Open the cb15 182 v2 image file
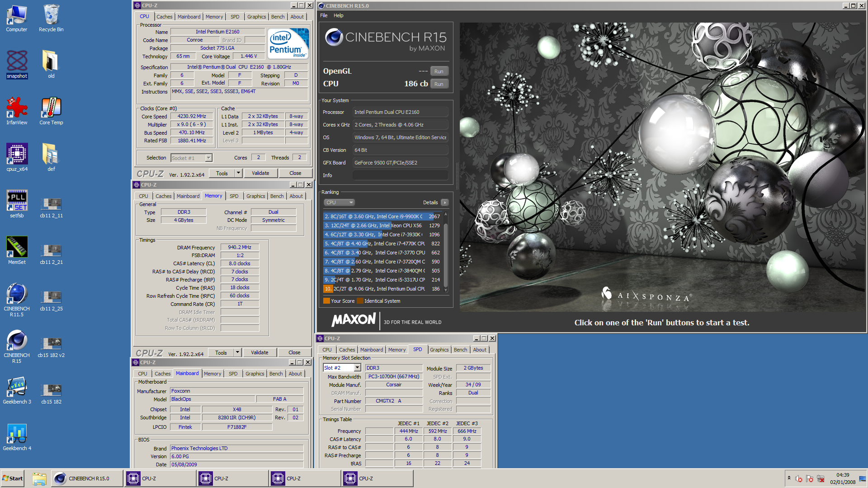 51,347
